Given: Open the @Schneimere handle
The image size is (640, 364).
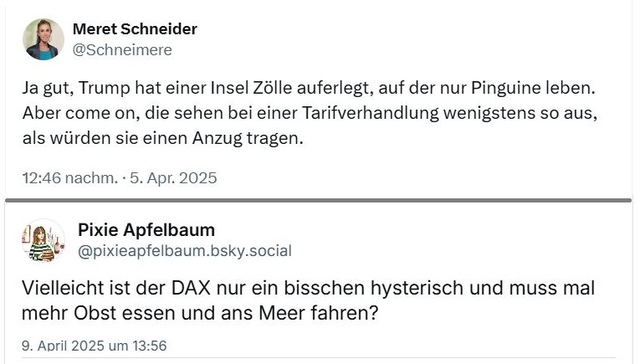Looking at the screenshot, I should pyautogui.click(x=122, y=50).
